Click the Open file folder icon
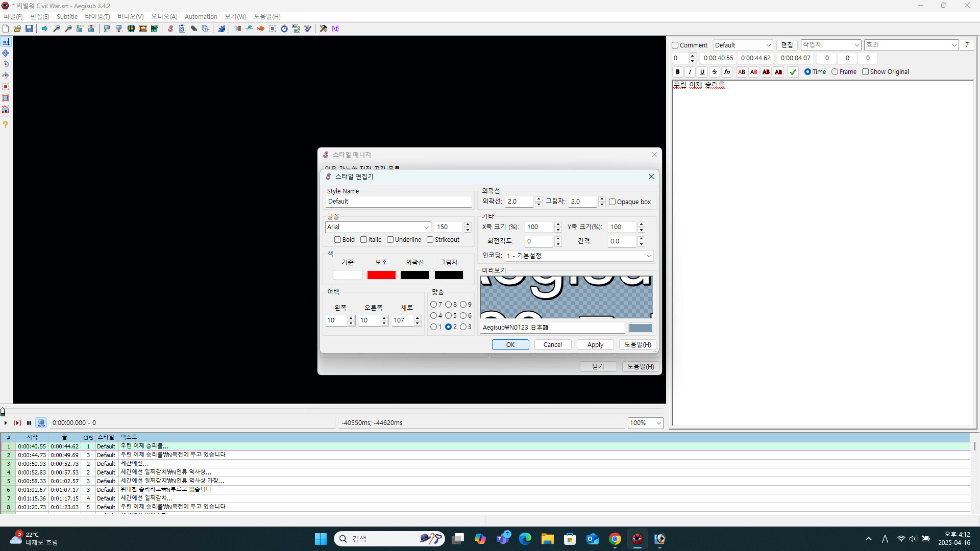 (x=17, y=29)
